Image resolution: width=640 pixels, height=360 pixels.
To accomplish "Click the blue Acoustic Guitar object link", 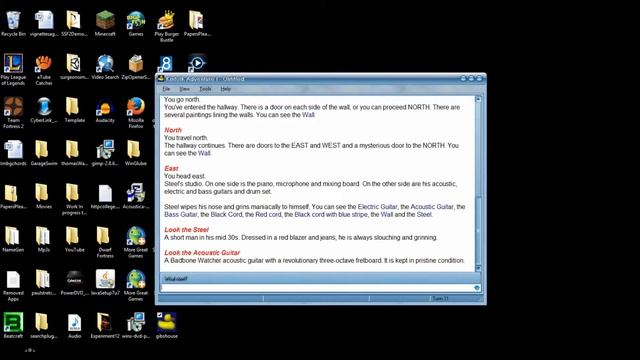I will 431,207.
